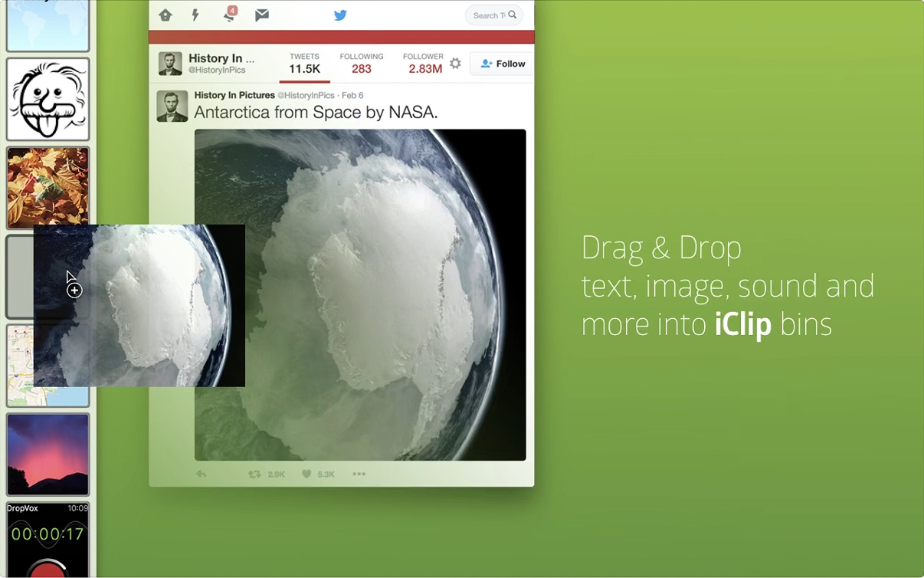Follow the History In Pics account
924x578 pixels.
point(503,64)
